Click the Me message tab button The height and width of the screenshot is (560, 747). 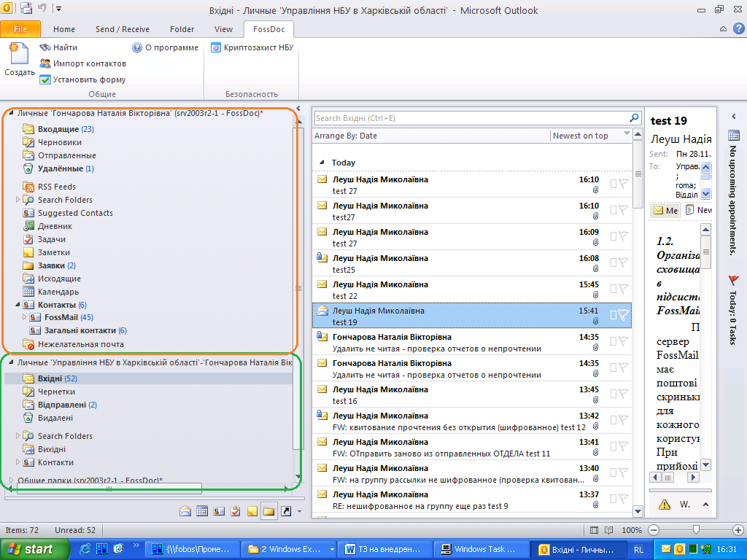tap(665, 211)
